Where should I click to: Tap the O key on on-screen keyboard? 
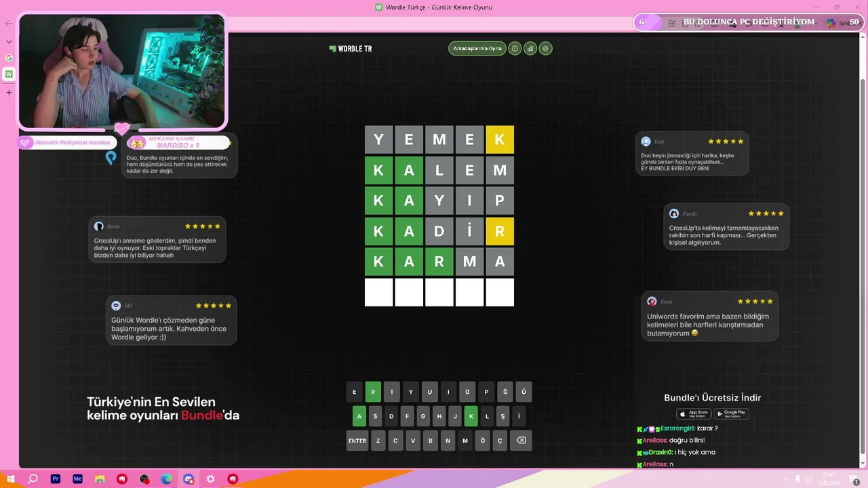467,392
